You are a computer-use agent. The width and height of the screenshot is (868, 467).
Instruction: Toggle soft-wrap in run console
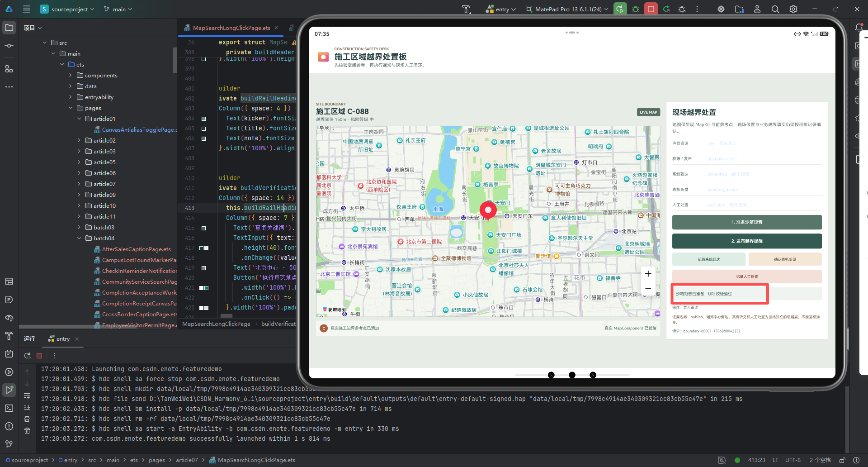coord(27,396)
